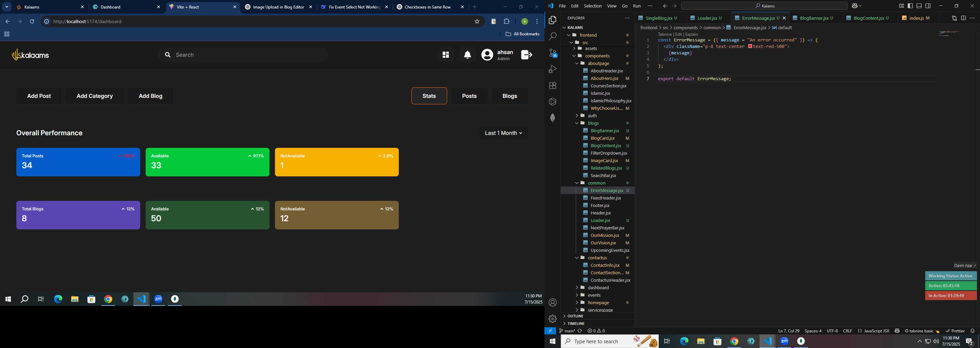Switch to BlogBanner.jsx editor tab
This screenshot has height=348, width=980.
click(815, 18)
